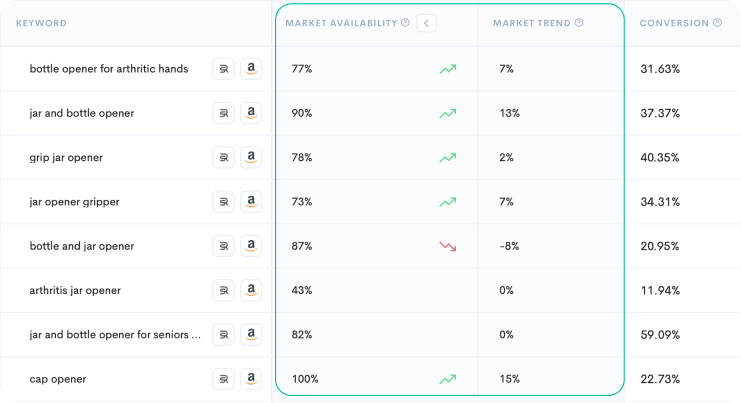Sort by Market Trend column header
This screenshot has width=741, height=403.
point(532,23)
